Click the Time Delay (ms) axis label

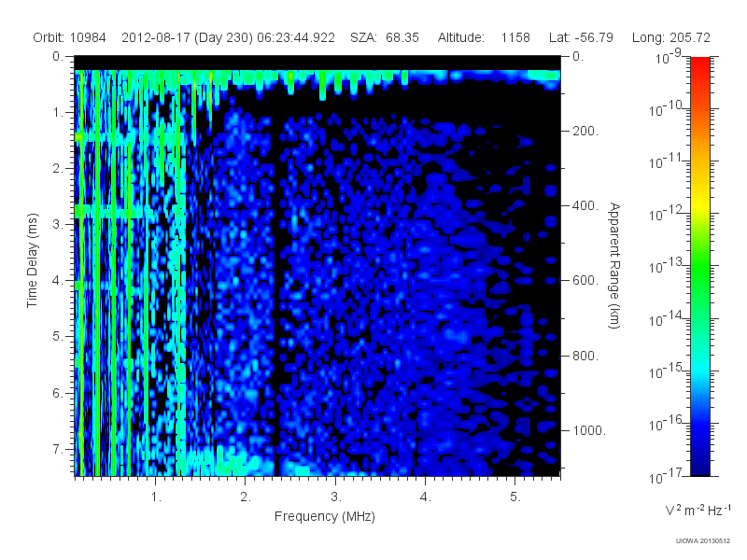(32, 260)
